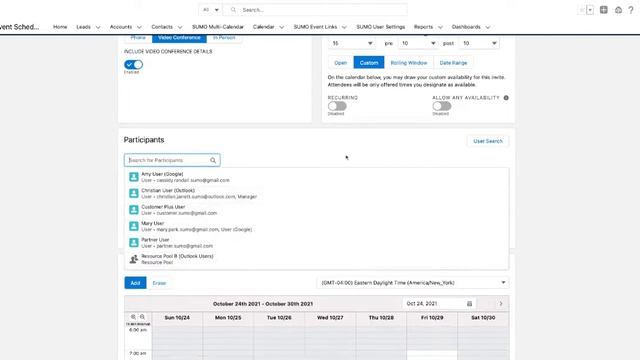Open the SUMO User Settings tab
Image resolution: width=640 pixels, height=360 pixels.
pyautogui.click(x=380, y=27)
